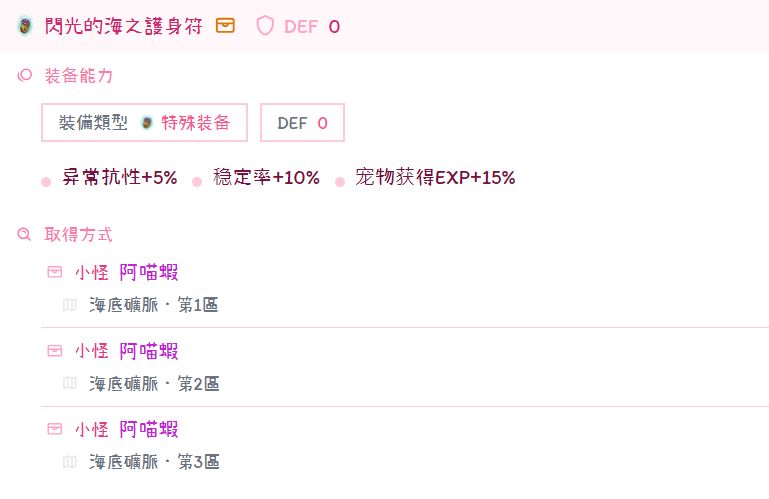
Task: Click the shield DEF icon in header
Action: tap(265, 26)
